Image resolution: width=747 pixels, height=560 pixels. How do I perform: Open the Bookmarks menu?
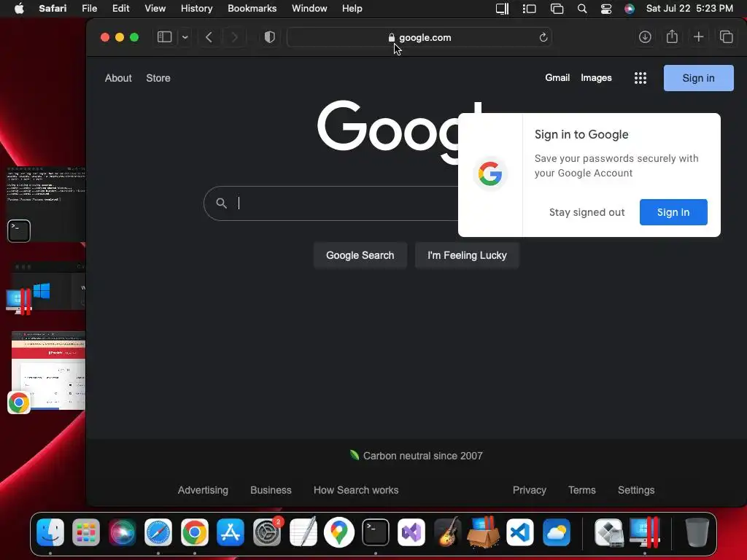click(x=252, y=9)
